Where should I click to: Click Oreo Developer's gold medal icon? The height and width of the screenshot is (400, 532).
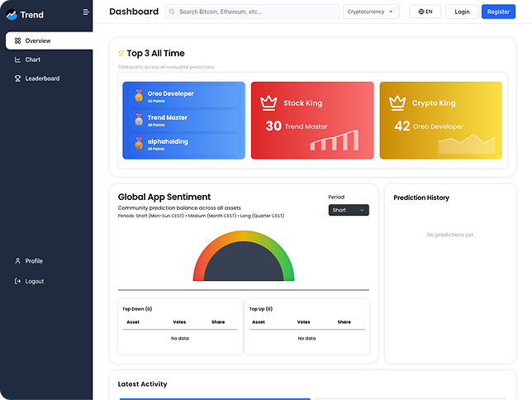(139, 96)
